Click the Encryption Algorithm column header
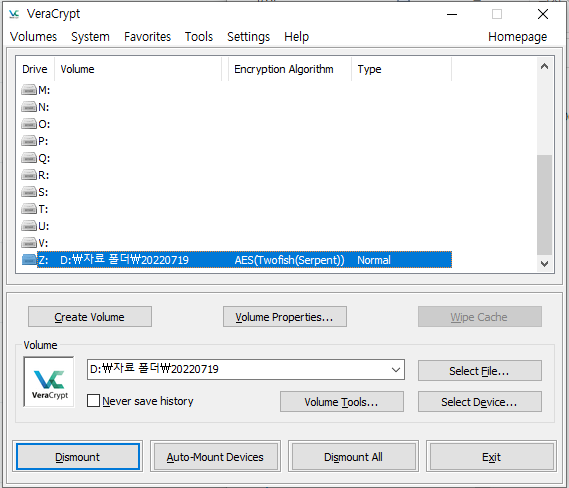Viewport: 569px width, 488px height. [x=290, y=69]
